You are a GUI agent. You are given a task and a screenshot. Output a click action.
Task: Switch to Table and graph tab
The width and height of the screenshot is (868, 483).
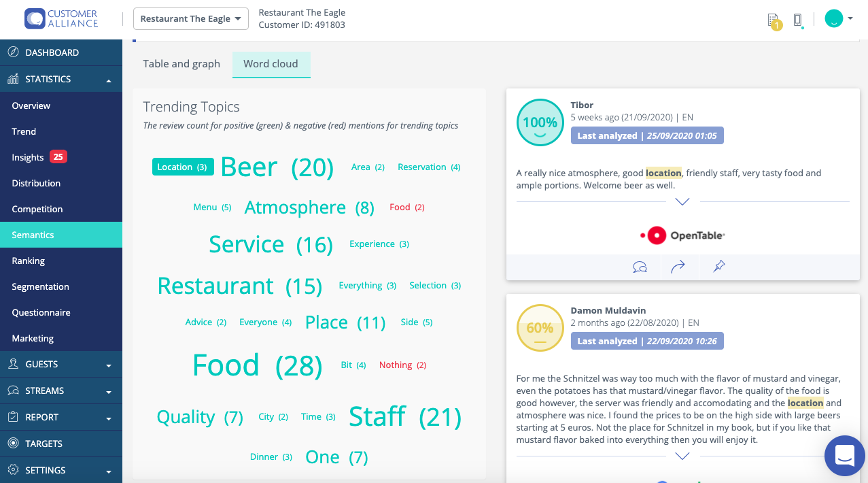click(181, 64)
